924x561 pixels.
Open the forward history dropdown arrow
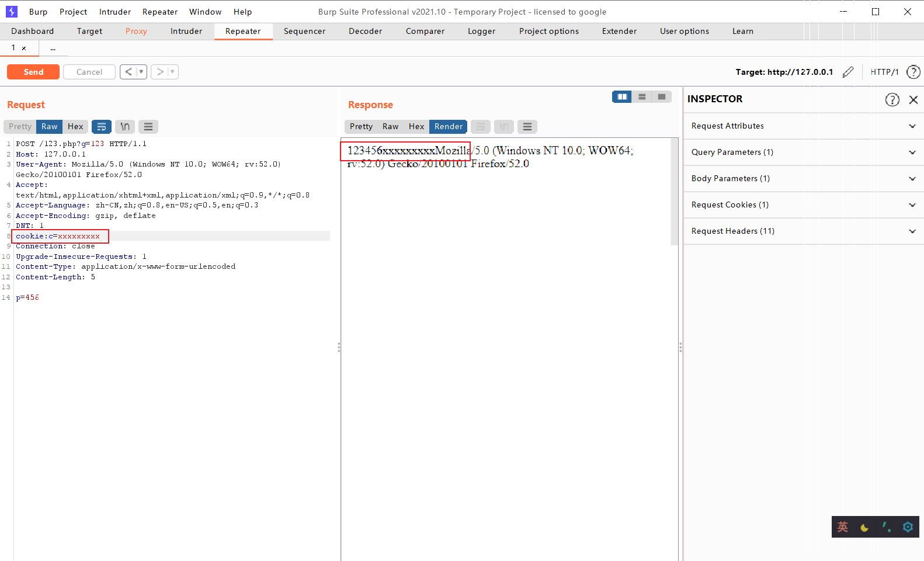coord(173,72)
